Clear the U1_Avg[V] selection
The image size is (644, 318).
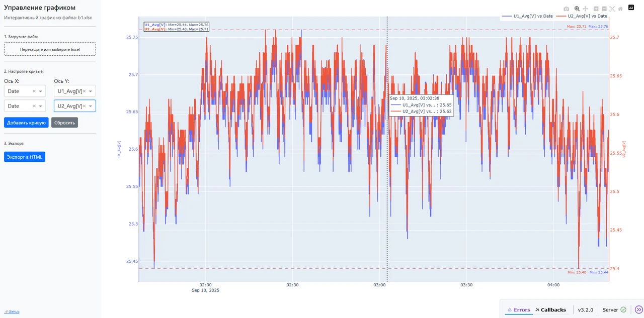click(x=85, y=91)
